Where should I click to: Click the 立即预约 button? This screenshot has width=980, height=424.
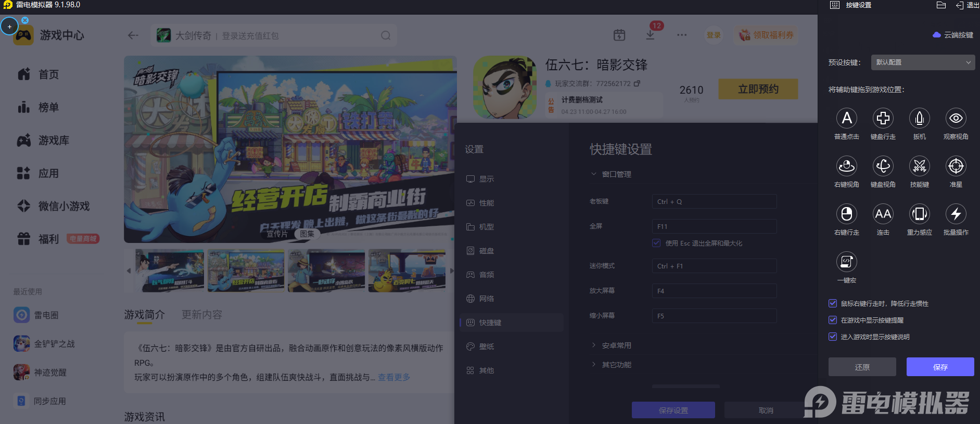758,89
